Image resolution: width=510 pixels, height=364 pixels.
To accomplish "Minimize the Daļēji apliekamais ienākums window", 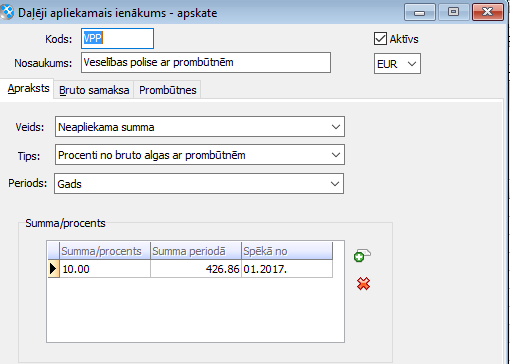I will 420,12.
